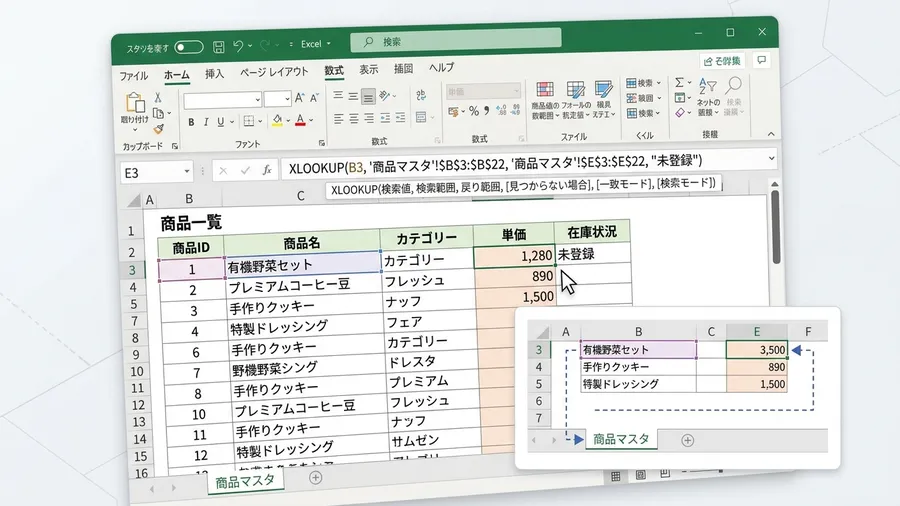Click the Merge cells icon
This screenshot has width=900, height=506.
point(421,117)
